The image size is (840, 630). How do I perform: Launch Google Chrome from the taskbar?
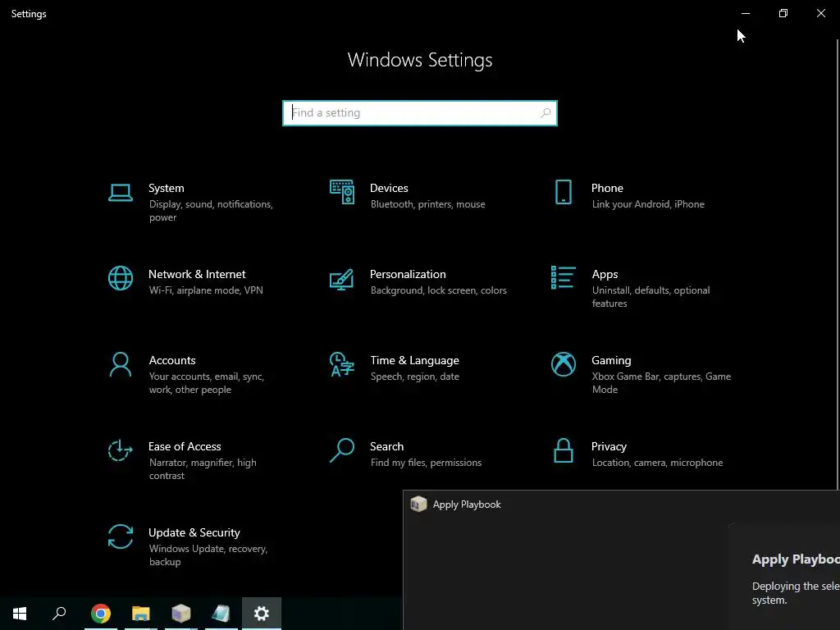101,614
